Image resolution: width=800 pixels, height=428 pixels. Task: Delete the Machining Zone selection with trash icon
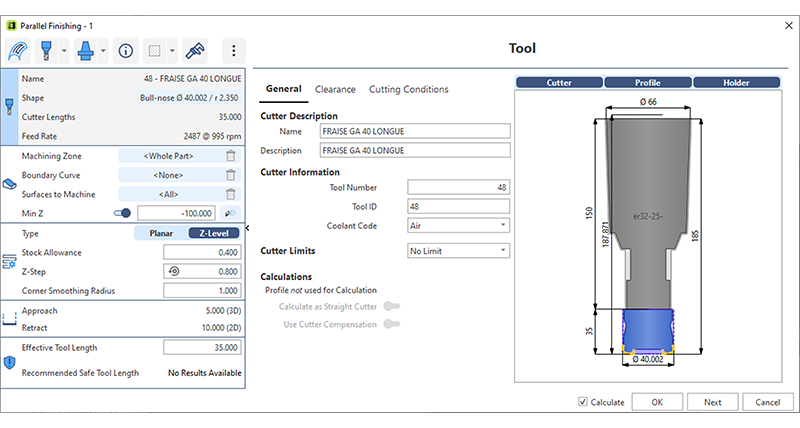point(230,156)
